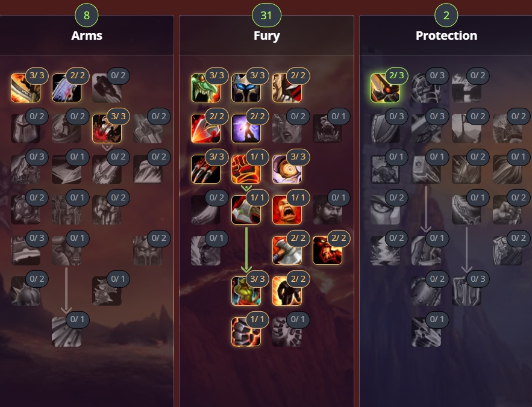The height and width of the screenshot is (407, 532).
Task: Click the Flurry claw talent in Fury
Action: pyautogui.click(x=205, y=169)
